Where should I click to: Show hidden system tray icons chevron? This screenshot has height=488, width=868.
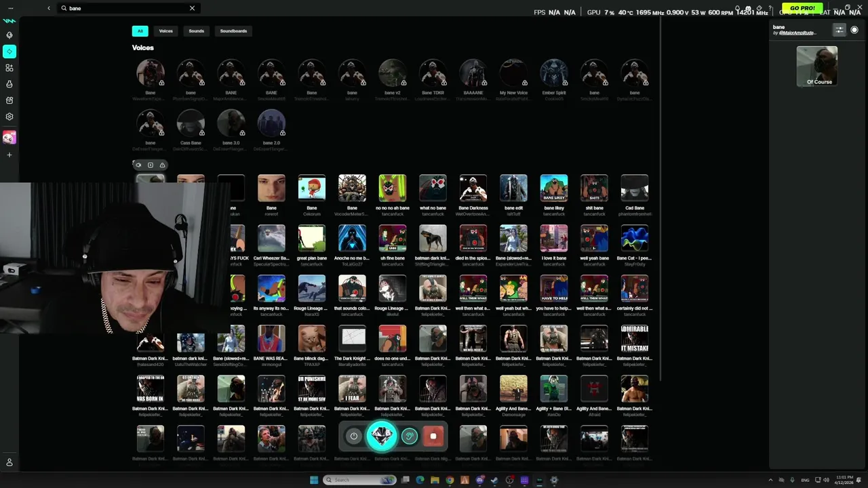[770, 480]
